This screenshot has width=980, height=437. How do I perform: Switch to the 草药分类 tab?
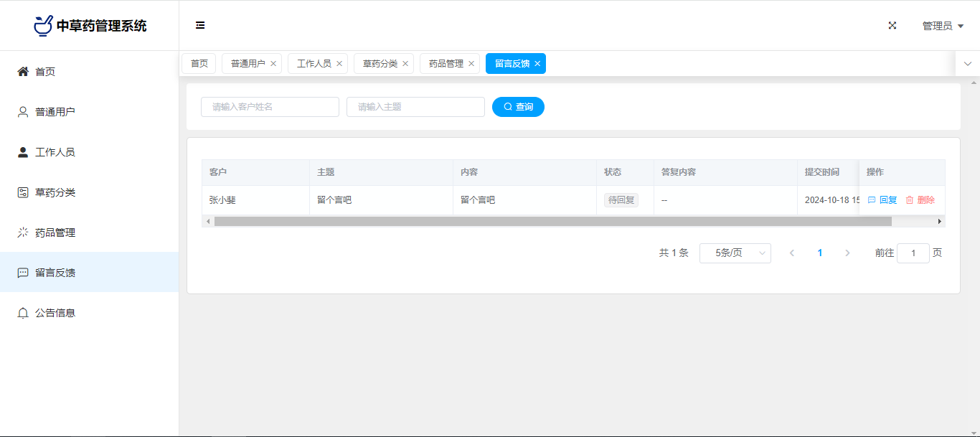[x=380, y=64]
